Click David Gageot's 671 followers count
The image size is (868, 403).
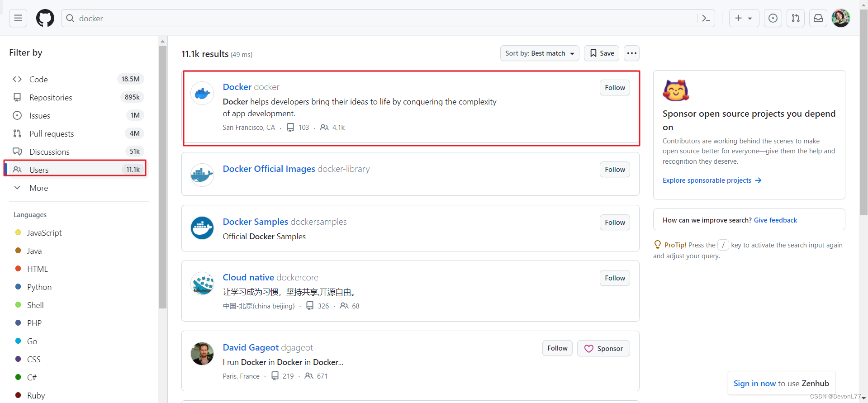316,376
